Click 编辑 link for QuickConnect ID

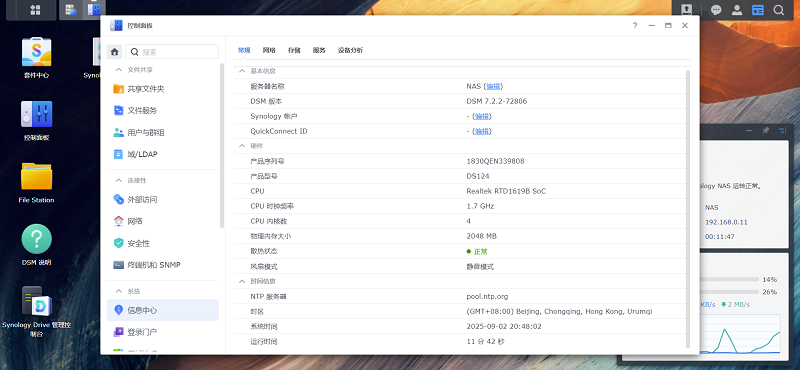coord(482,131)
